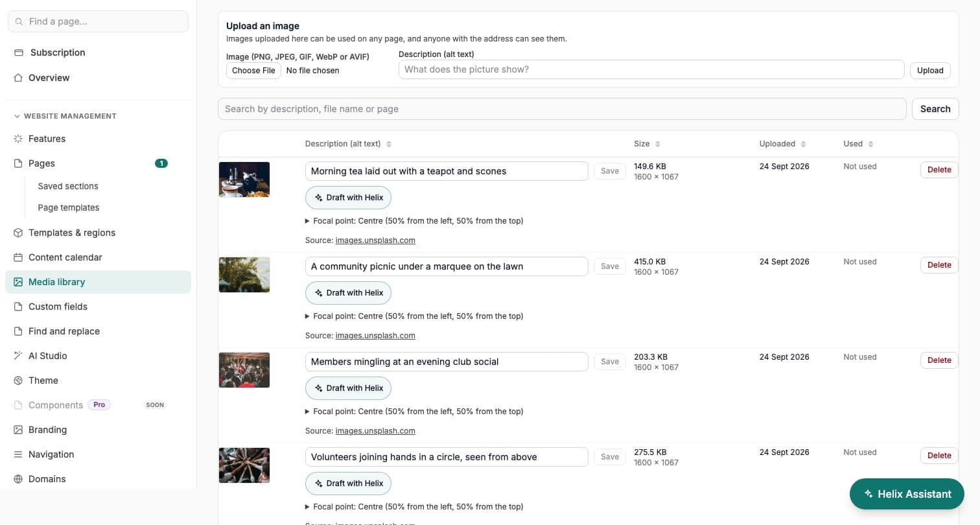Image resolution: width=980 pixels, height=525 pixels.
Task: Click the Content calendar icon
Action: point(18,257)
